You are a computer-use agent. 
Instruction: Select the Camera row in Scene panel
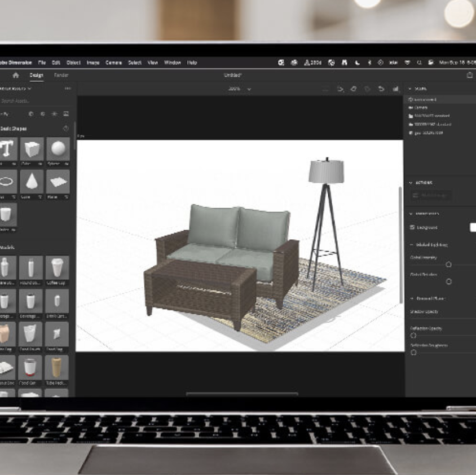(x=440, y=108)
